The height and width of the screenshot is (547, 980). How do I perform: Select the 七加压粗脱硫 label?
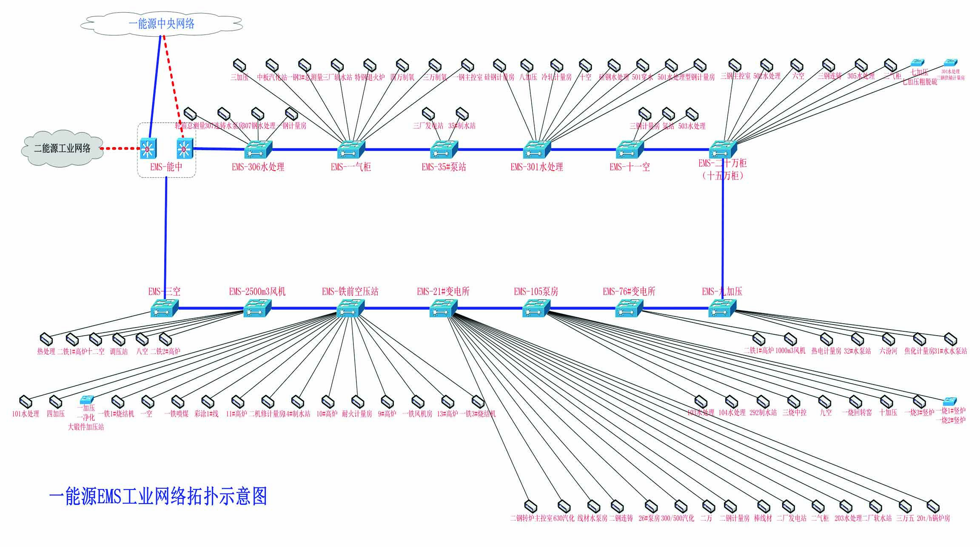point(920,82)
